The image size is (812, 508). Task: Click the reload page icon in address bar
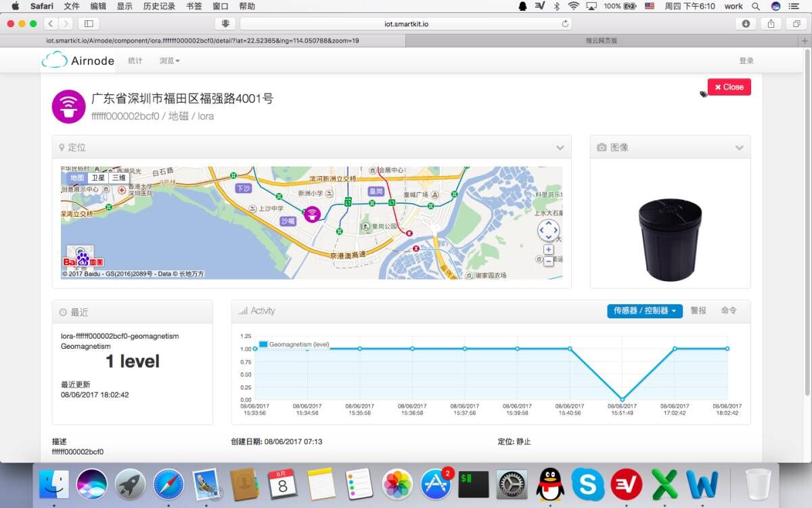point(565,24)
